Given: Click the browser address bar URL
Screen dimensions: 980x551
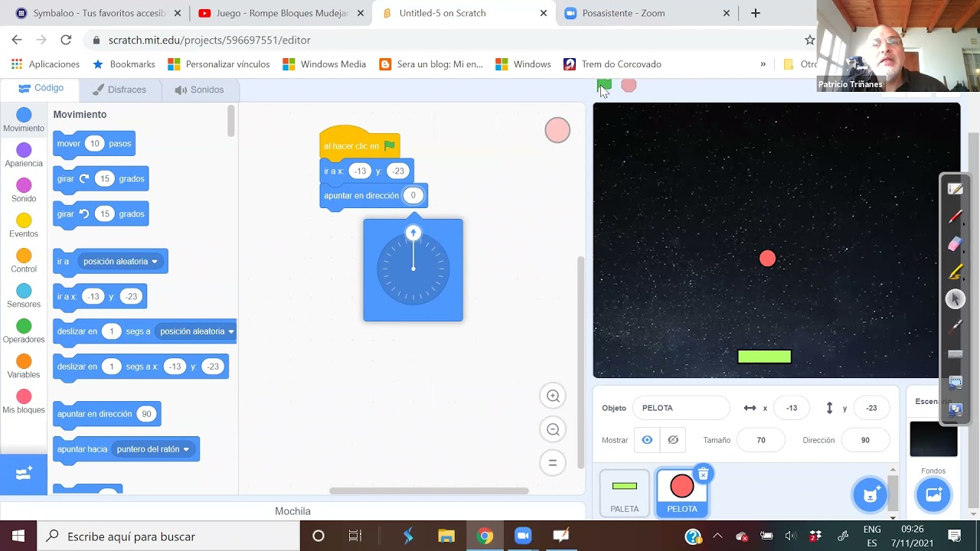Looking at the screenshot, I should (x=210, y=40).
